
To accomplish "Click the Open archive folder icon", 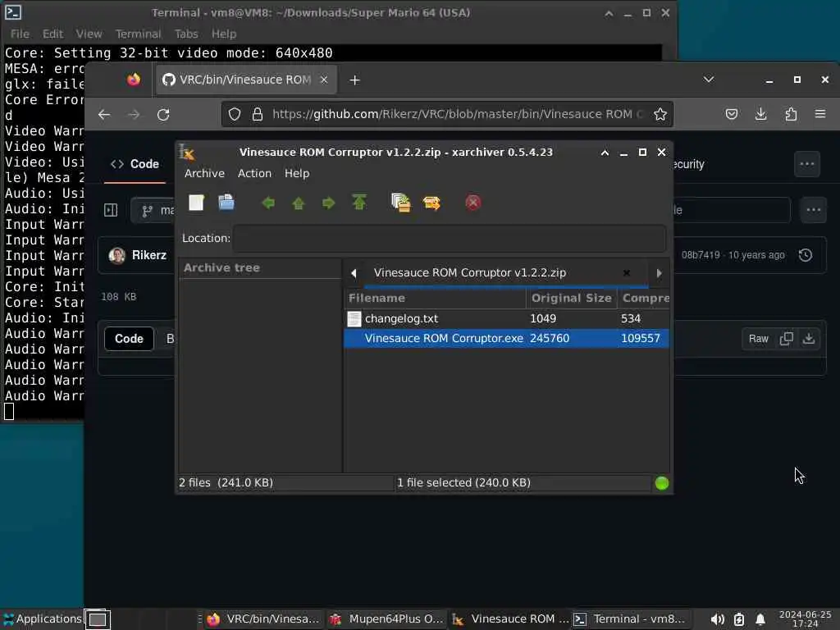I will (226, 203).
